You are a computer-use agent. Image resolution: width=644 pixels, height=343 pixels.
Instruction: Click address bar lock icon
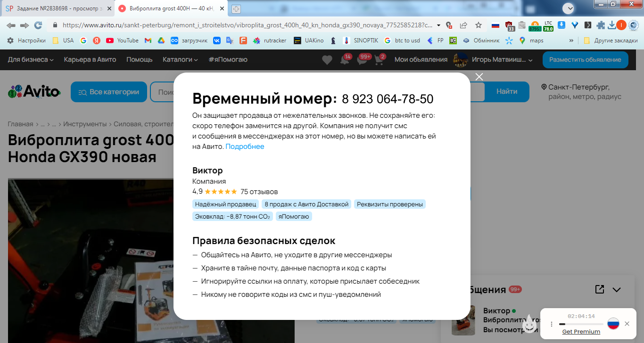(x=55, y=25)
